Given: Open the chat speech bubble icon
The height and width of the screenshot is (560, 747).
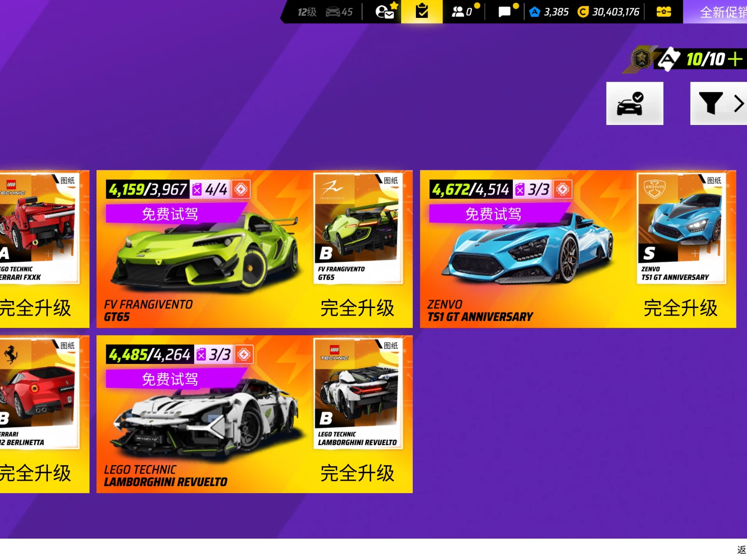Looking at the screenshot, I should coord(504,12).
